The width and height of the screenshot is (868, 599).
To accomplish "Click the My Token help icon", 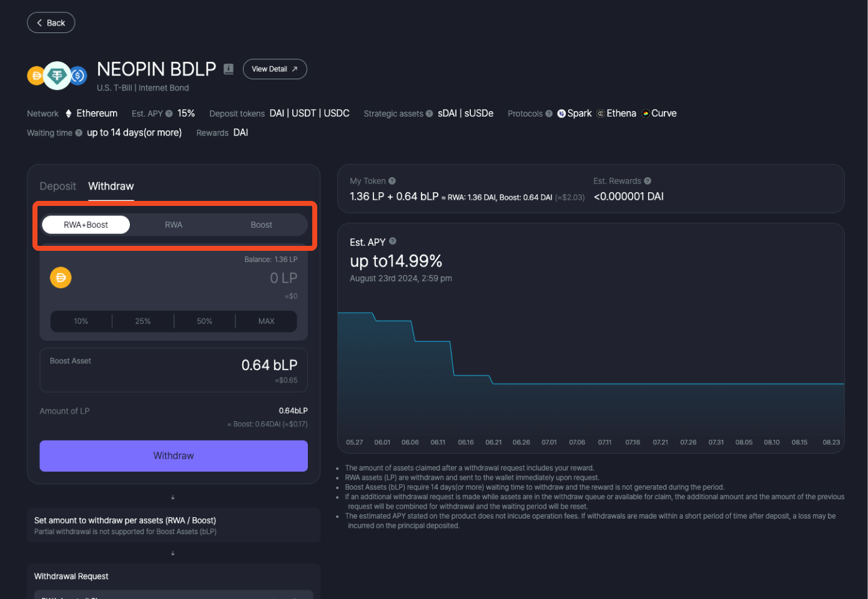I will (392, 181).
